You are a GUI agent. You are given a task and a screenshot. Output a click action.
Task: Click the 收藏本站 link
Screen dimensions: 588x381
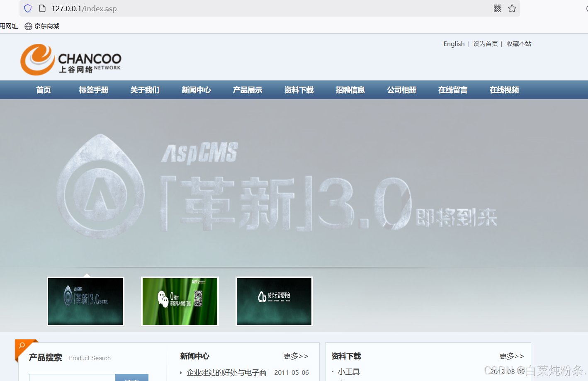coord(519,44)
